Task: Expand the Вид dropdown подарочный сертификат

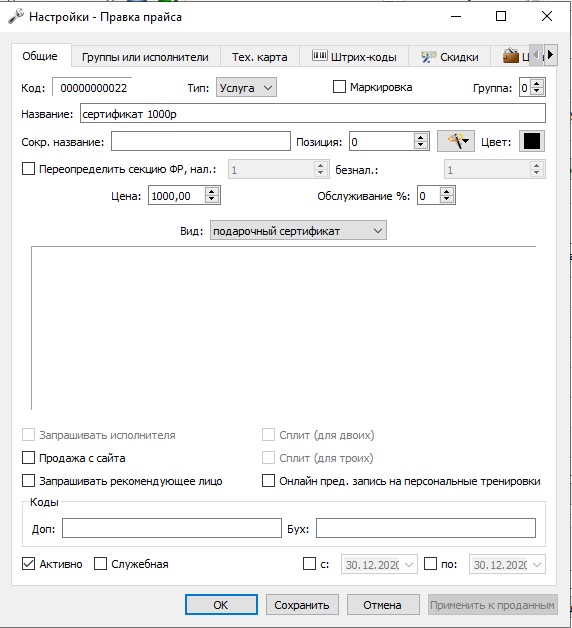Action: pyautogui.click(x=298, y=230)
